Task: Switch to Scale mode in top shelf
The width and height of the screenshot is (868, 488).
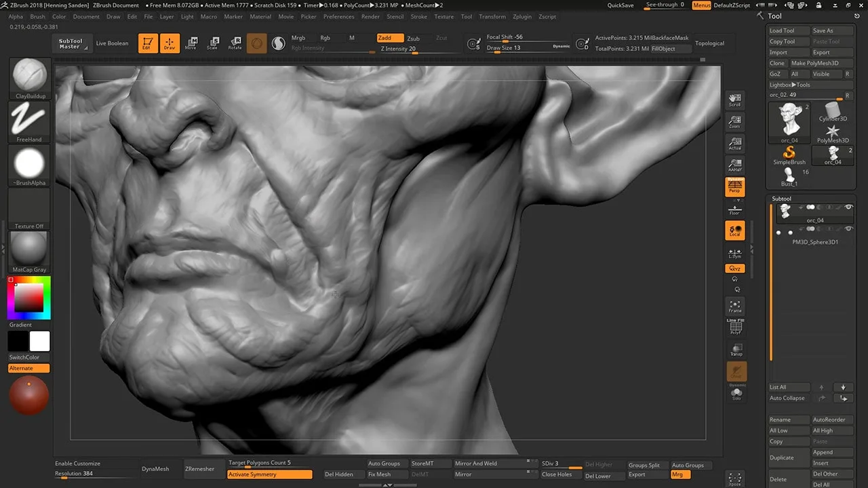Action: 213,43
